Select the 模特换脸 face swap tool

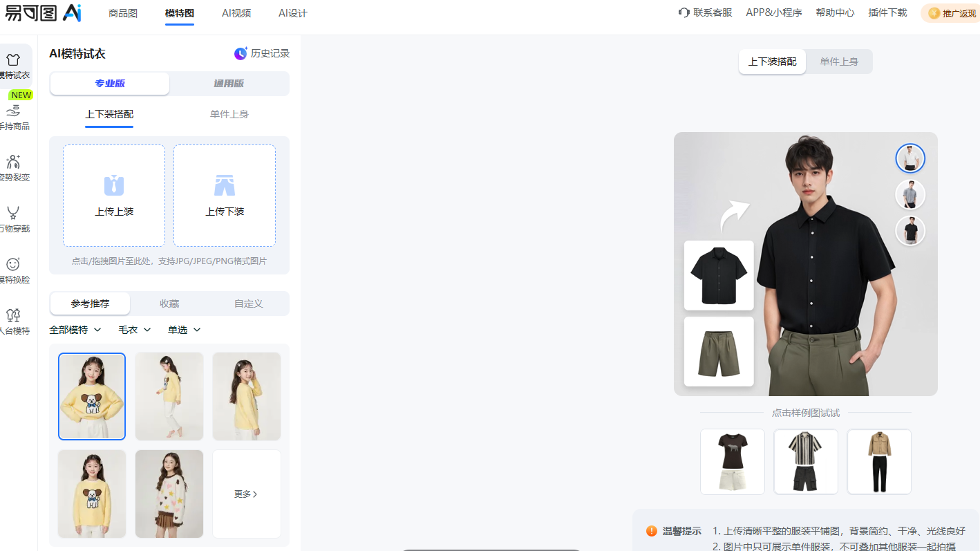[x=15, y=270]
